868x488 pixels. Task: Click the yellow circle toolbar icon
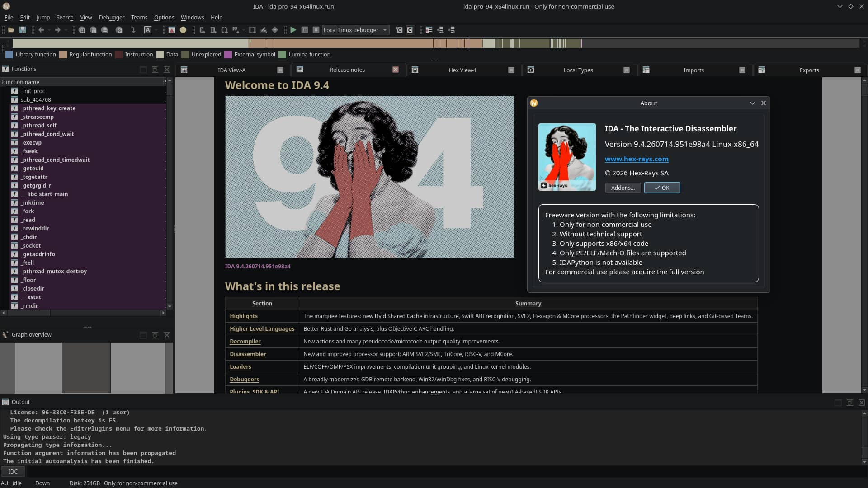coord(183,30)
